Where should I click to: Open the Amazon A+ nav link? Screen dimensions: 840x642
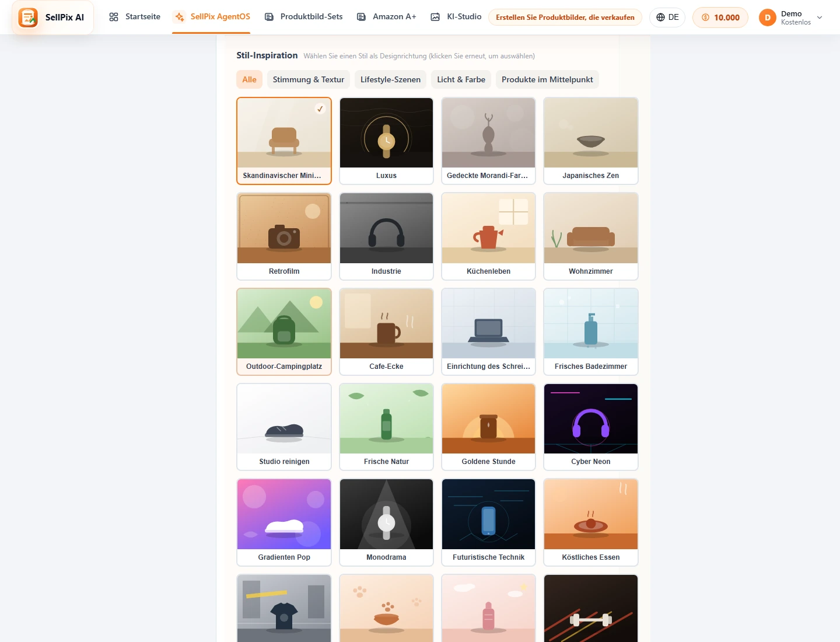[386, 17]
